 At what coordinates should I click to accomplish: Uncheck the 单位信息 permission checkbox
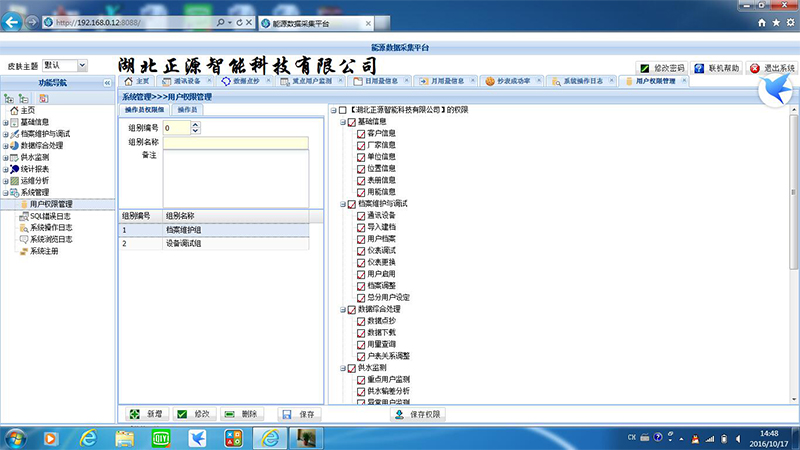tap(361, 157)
